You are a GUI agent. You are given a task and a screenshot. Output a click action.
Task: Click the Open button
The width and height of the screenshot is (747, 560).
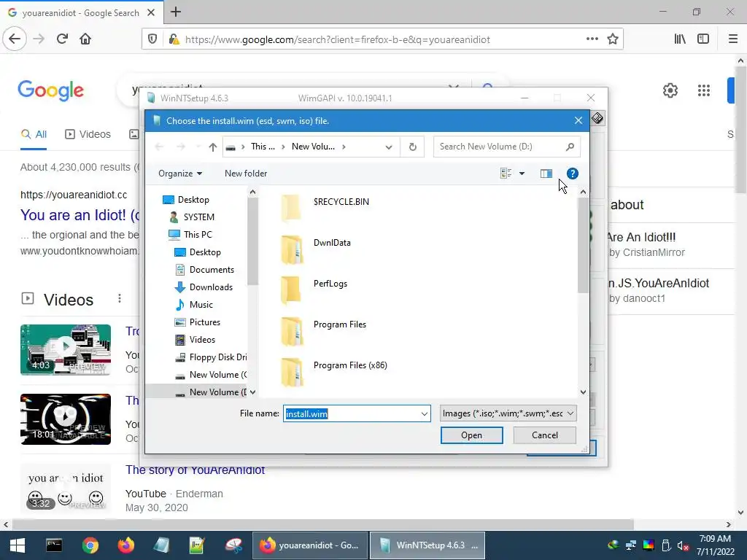point(472,435)
